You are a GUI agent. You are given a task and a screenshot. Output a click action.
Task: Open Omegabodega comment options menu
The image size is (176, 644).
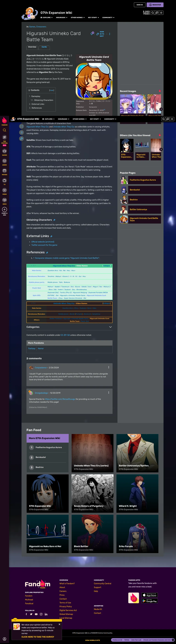click(x=109, y=393)
